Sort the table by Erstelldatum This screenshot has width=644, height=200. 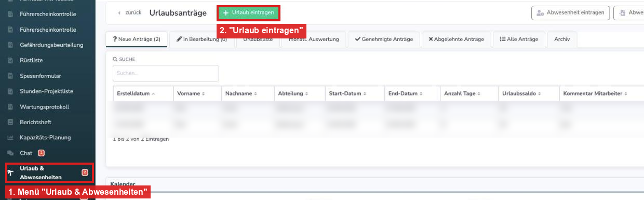(x=143, y=94)
